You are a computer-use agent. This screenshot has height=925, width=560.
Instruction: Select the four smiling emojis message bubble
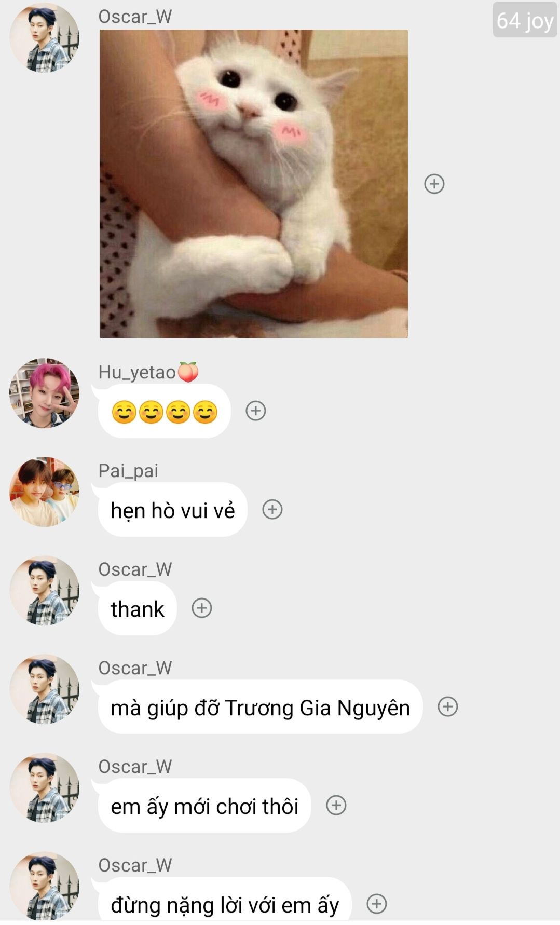(164, 411)
